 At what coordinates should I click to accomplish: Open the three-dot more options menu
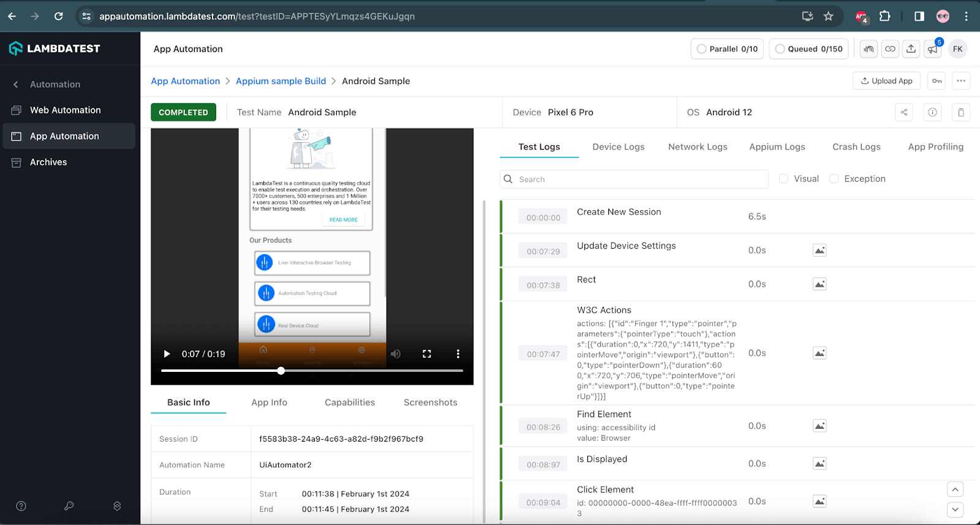pyautogui.click(x=960, y=81)
